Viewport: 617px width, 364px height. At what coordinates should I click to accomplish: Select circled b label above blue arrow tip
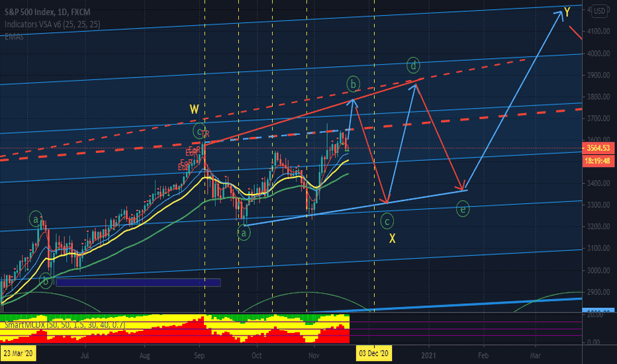(354, 84)
